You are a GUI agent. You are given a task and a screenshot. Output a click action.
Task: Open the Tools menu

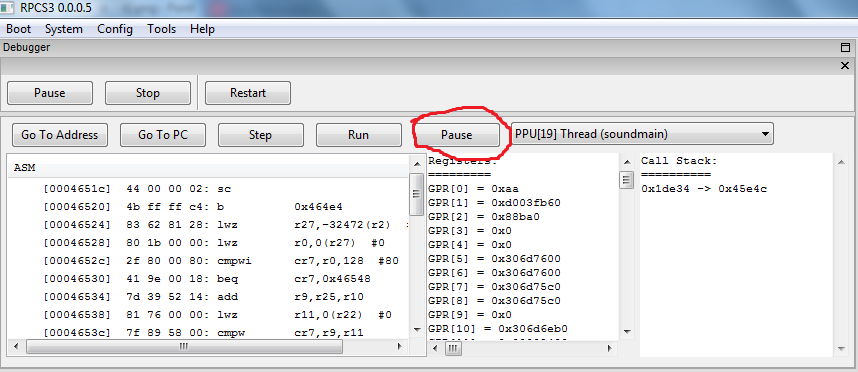click(x=161, y=29)
